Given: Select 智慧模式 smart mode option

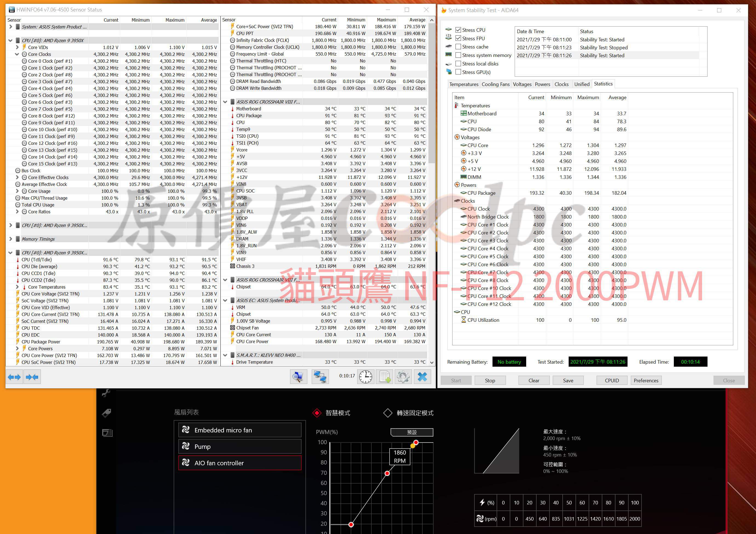Looking at the screenshot, I should tap(331, 413).
